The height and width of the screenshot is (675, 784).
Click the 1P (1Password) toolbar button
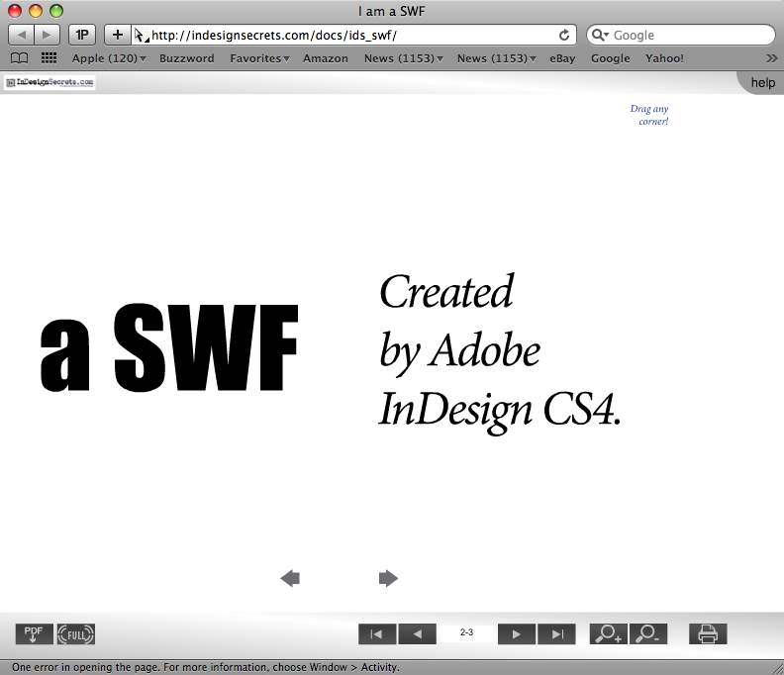click(82, 35)
